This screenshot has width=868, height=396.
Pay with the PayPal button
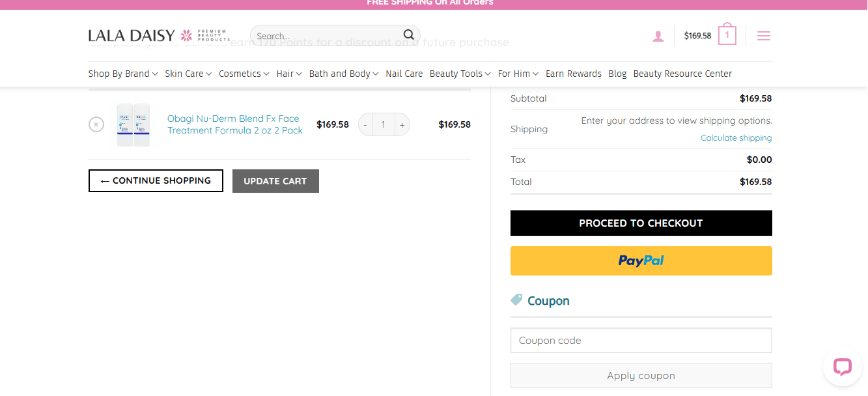coord(641,261)
